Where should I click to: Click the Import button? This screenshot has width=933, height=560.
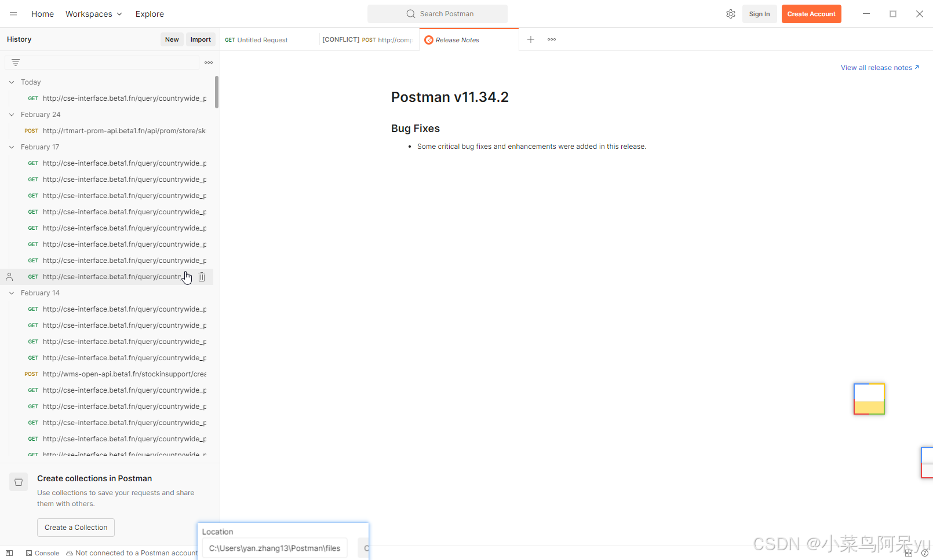click(201, 39)
